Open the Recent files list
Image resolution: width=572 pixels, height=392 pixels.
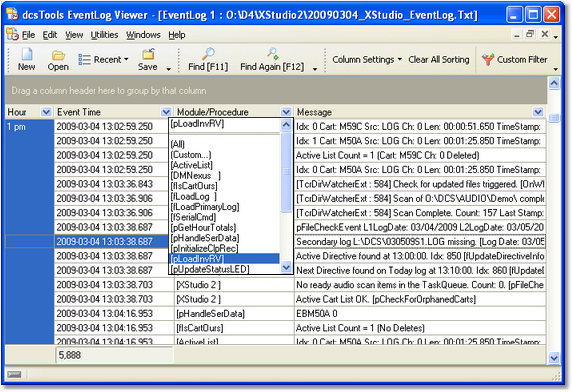104,59
